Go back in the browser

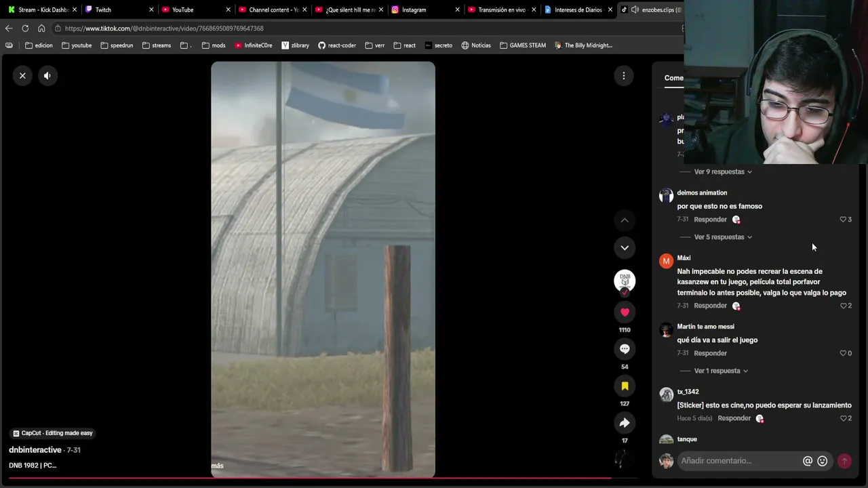tap(9, 28)
